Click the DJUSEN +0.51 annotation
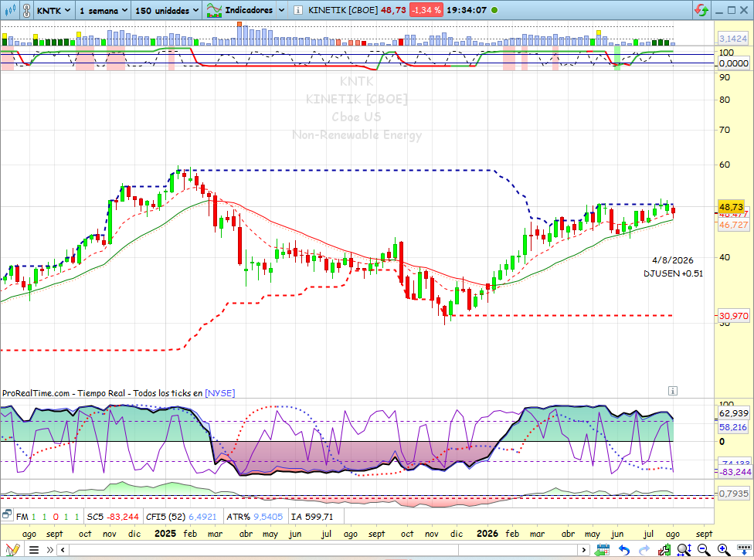The image size is (754, 560). [x=673, y=273]
